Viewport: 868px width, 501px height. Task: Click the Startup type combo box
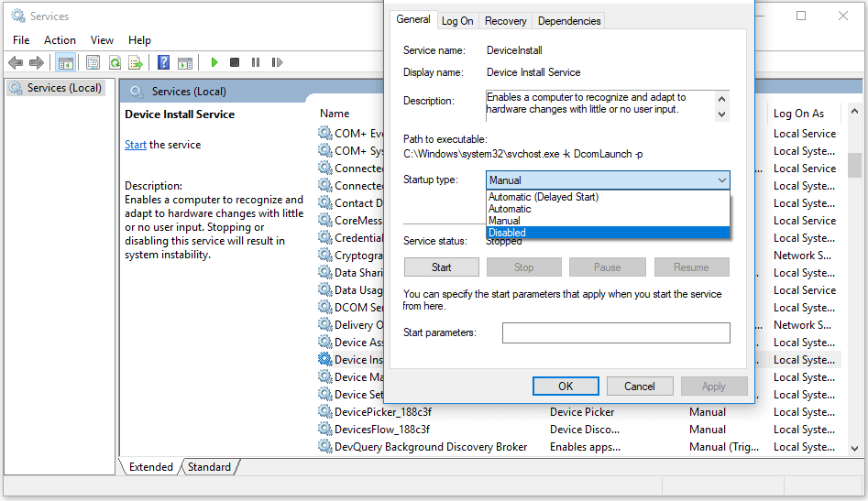click(x=607, y=180)
